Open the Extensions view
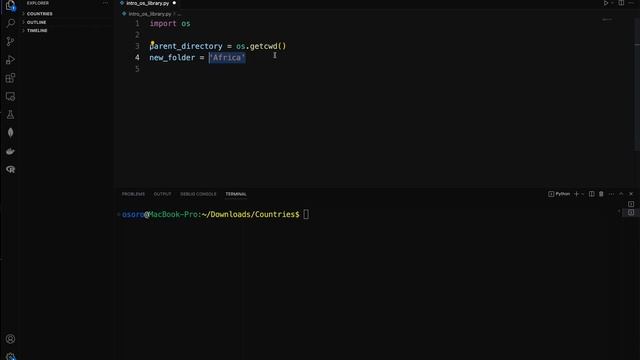This screenshot has width=640, height=360. pyautogui.click(x=10, y=78)
